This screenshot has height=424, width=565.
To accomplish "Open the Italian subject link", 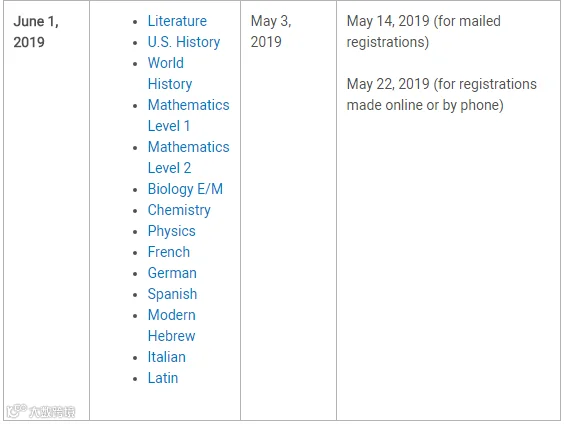I will [x=166, y=357].
